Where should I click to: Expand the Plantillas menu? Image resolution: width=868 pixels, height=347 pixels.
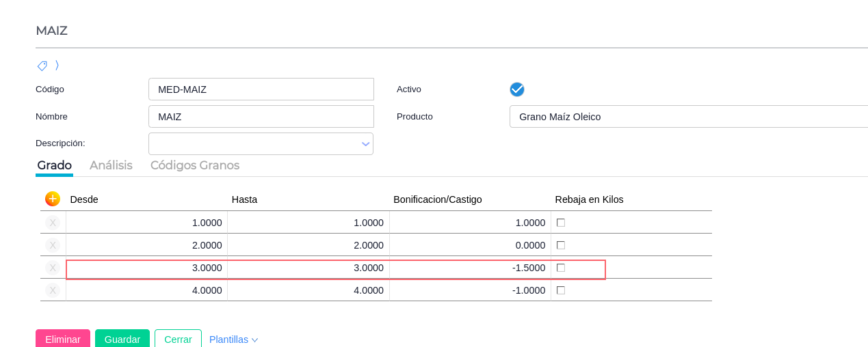tap(233, 339)
